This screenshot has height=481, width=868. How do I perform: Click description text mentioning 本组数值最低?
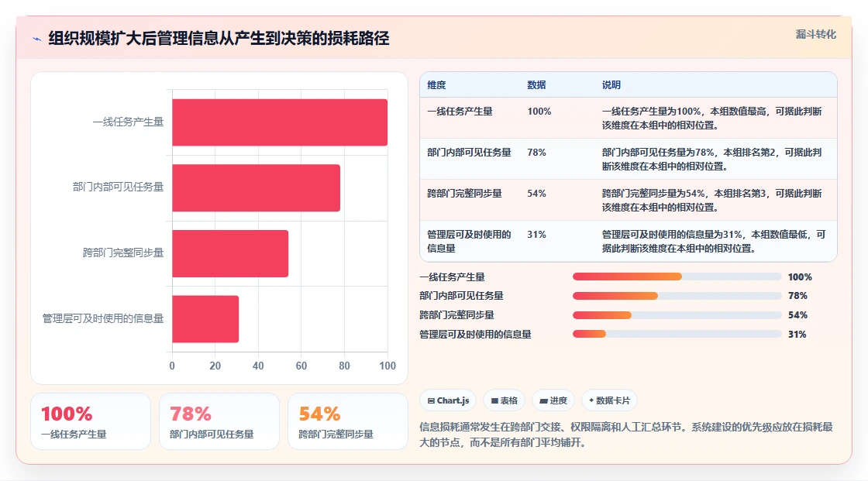coord(714,242)
